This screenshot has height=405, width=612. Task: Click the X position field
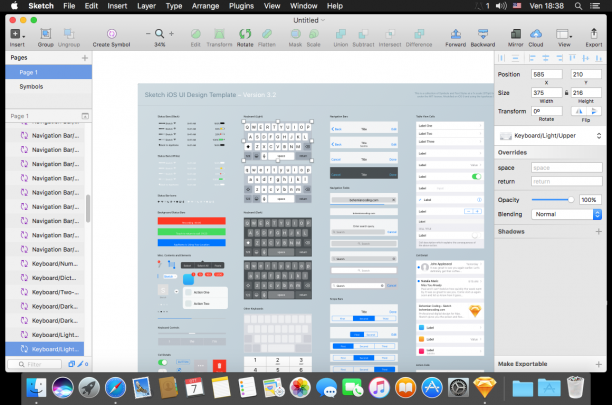tap(546, 74)
